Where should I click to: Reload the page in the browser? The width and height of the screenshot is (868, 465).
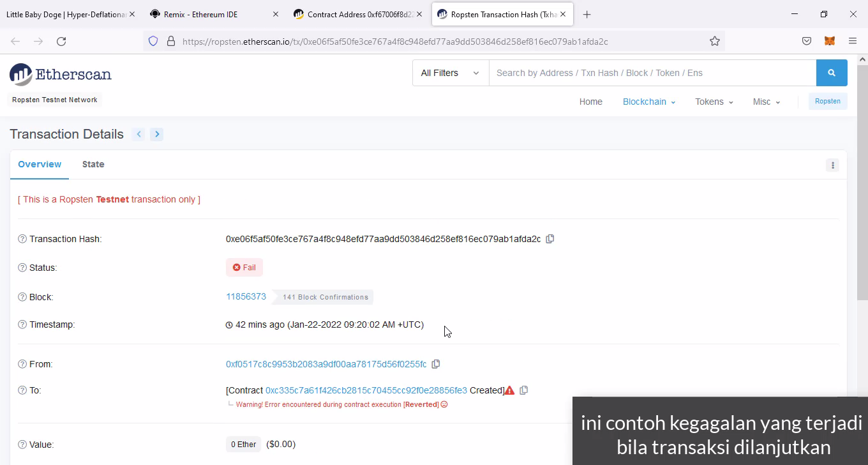61,41
